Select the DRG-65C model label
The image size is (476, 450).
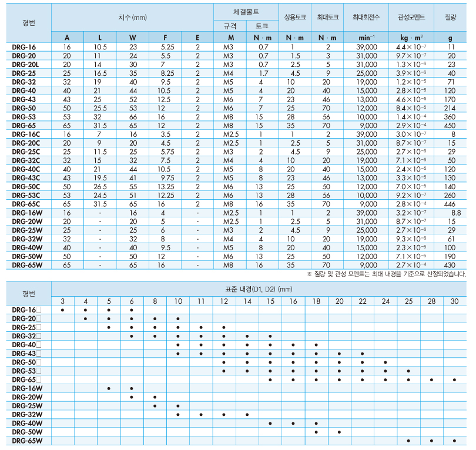26,204
